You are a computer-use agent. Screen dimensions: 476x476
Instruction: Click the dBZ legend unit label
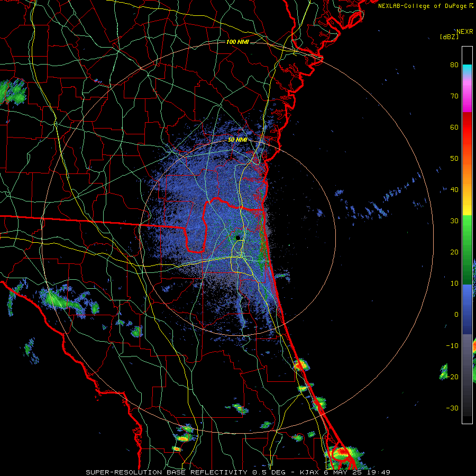[449, 36]
